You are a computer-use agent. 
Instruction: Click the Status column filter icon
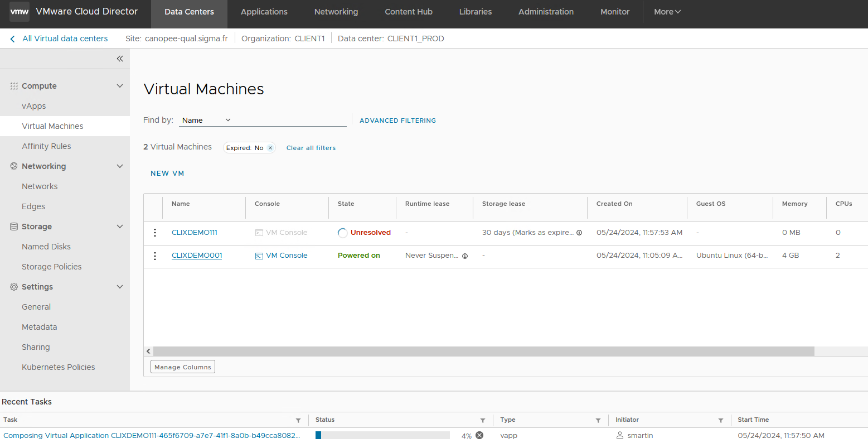[x=483, y=420]
